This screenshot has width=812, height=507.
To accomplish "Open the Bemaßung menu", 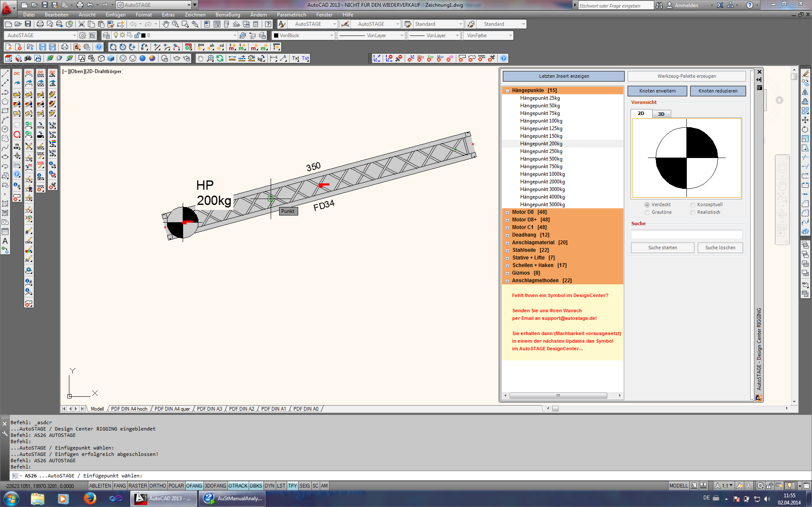I will point(228,15).
